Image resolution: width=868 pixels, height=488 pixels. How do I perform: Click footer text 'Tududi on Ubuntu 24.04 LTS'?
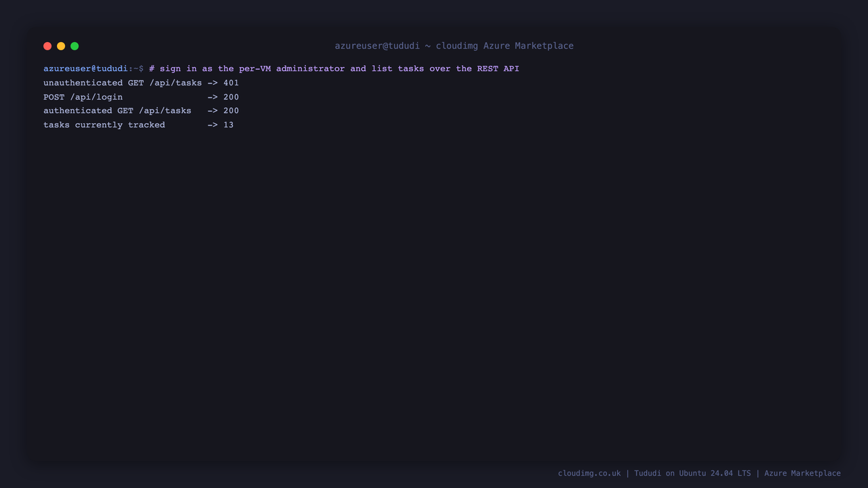692,473
